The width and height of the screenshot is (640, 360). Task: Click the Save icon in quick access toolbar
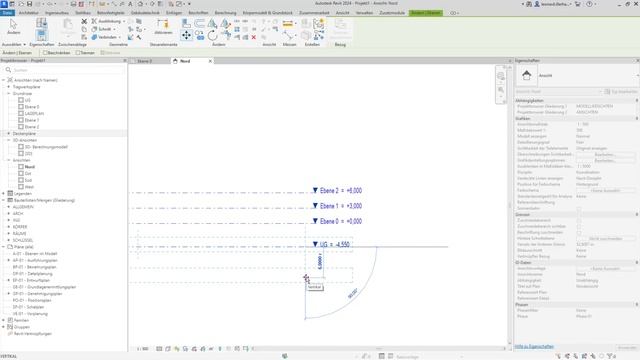[29, 4]
